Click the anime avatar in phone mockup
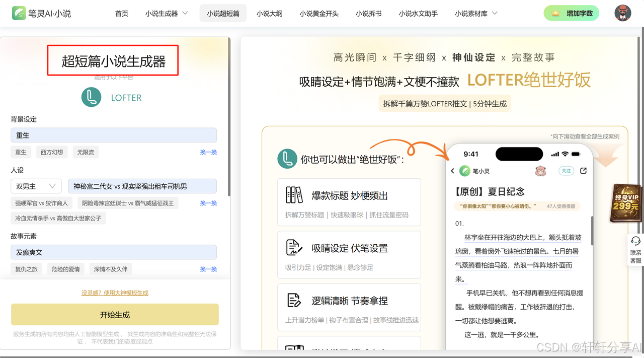Image resolution: width=644 pixels, height=358 pixels. pyautogui.click(x=540, y=171)
